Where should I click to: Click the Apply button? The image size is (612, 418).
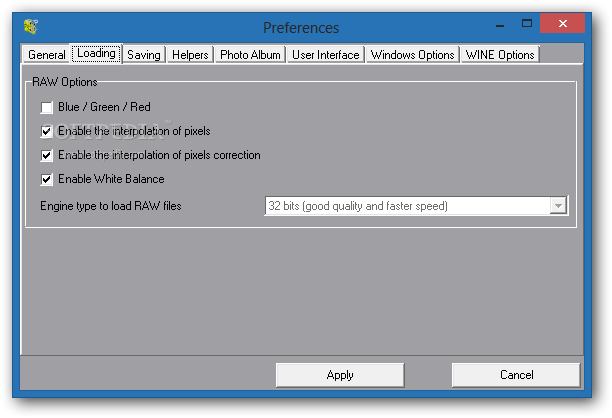(x=340, y=375)
